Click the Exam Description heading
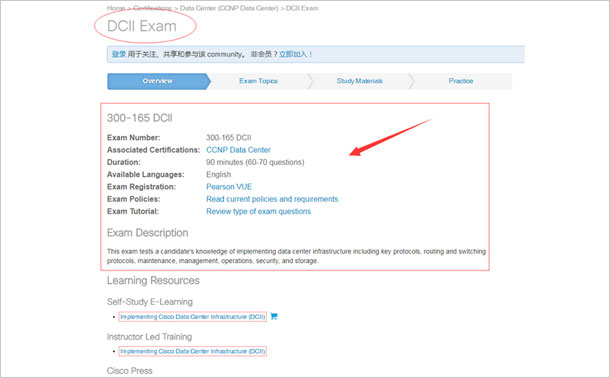This screenshot has width=610, height=378. 148,233
